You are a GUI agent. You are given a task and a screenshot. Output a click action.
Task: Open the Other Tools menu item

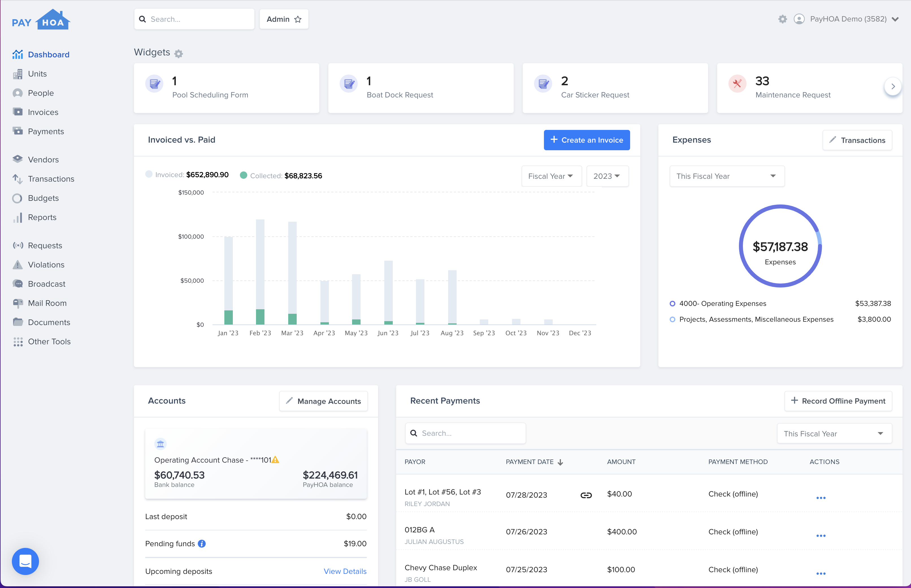point(49,341)
